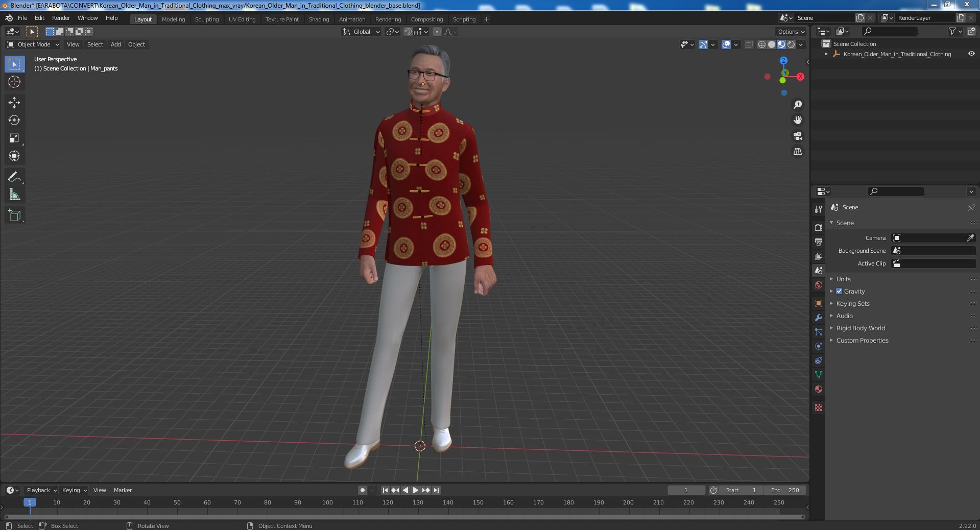Open the viewport Add menu
The image size is (980, 530).
pos(116,44)
